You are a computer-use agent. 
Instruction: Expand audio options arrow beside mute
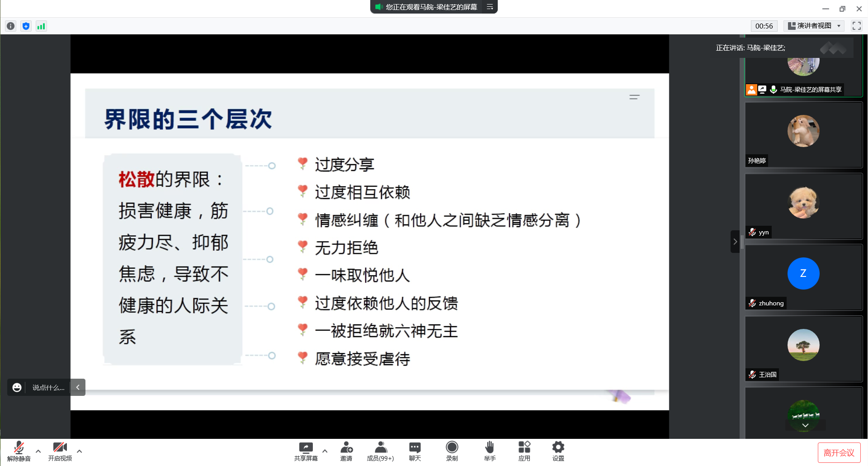pos(38,451)
